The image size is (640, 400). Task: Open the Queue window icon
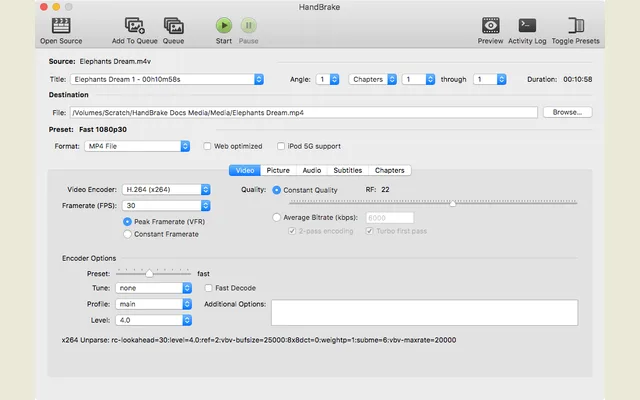[173, 26]
